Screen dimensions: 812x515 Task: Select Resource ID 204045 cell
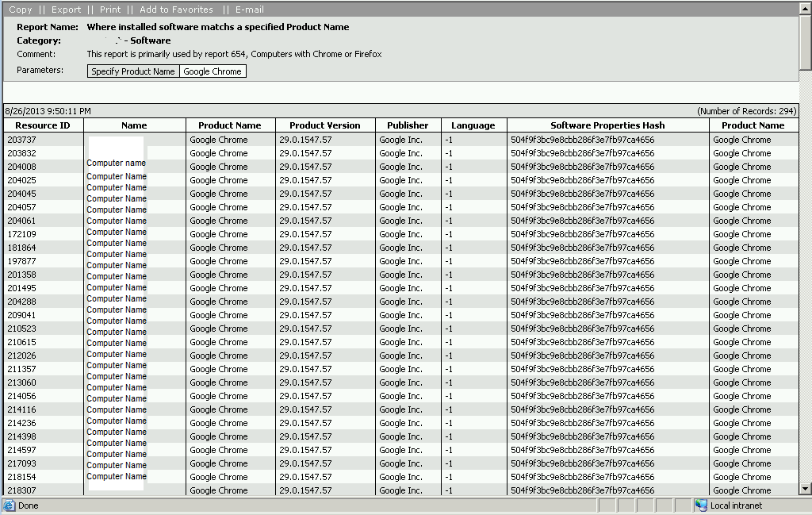(x=44, y=194)
